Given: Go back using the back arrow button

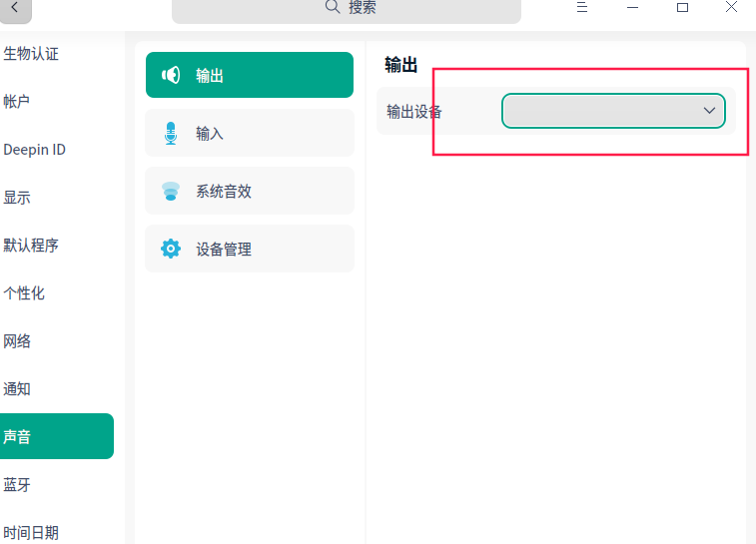Looking at the screenshot, I should (x=15, y=8).
